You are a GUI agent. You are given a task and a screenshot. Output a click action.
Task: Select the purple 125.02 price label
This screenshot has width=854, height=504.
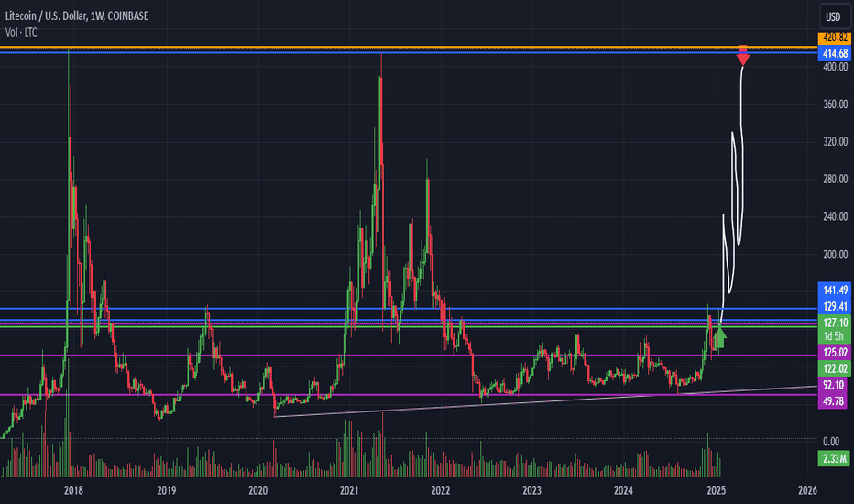[x=835, y=352]
